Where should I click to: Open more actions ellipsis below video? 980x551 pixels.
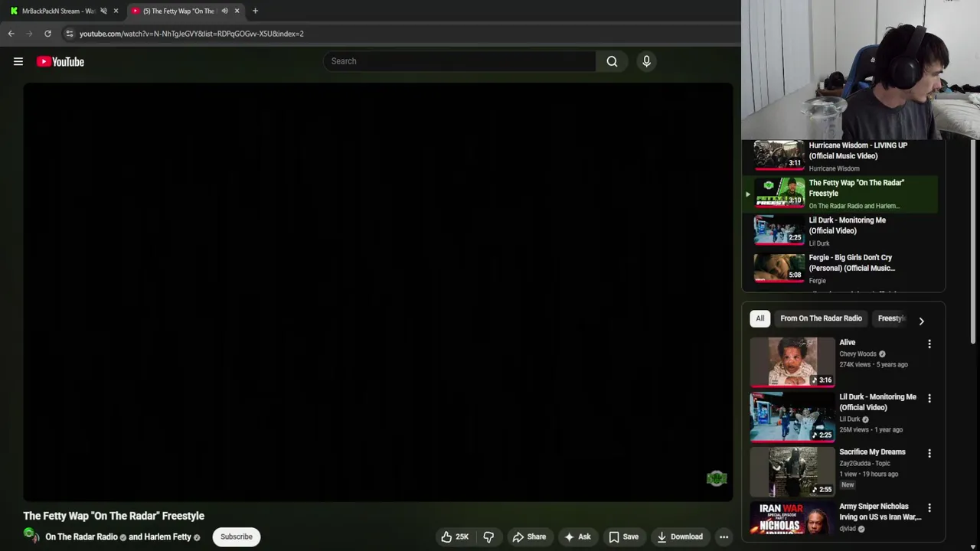coord(724,536)
